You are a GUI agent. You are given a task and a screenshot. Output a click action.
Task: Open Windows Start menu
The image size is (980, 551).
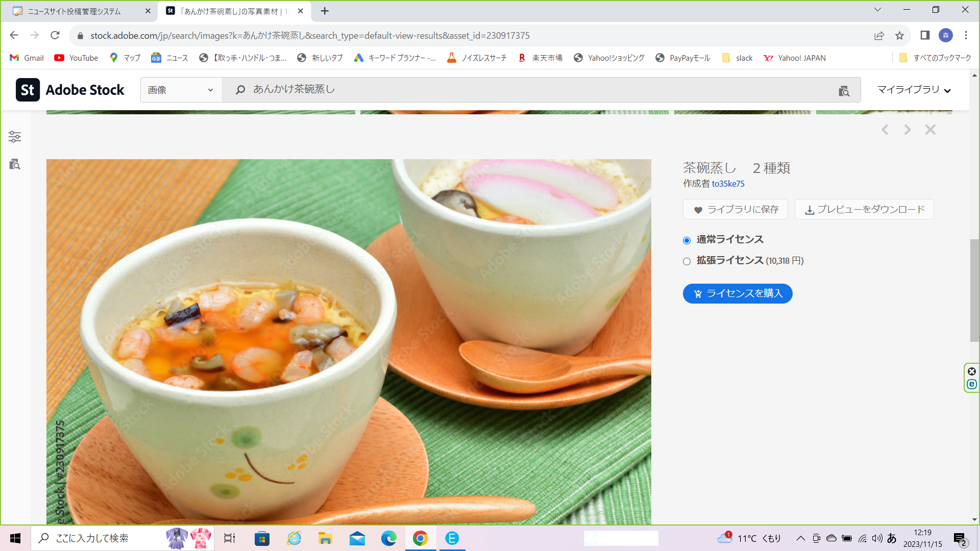point(15,538)
